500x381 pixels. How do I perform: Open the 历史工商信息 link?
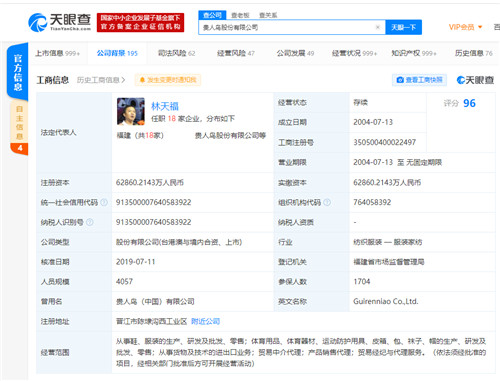pos(101,80)
